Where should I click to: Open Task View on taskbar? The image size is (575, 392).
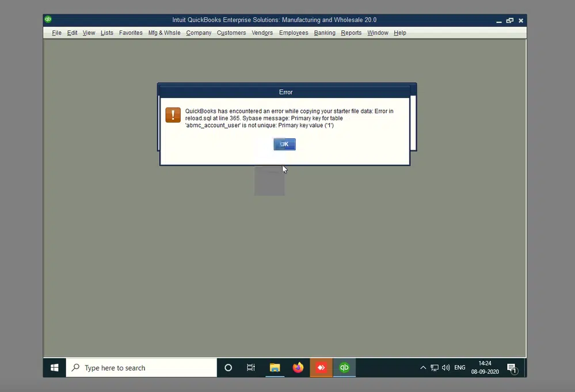pyautogui.click(x=251, y=367)
